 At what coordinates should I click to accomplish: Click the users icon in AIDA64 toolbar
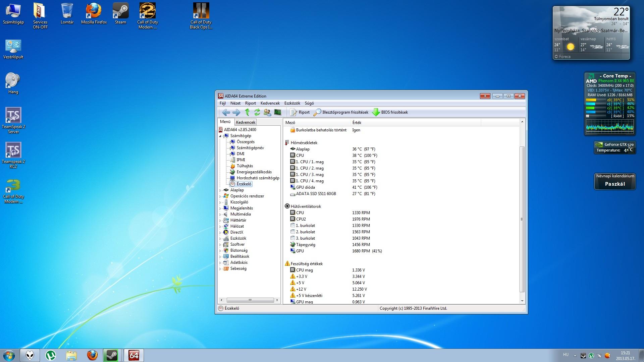267,112
